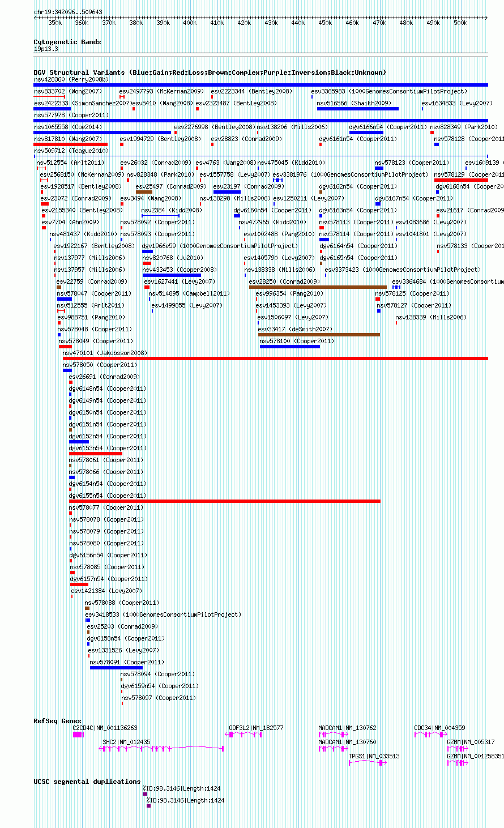Select the dgv6153n54 (Cooper2011) red bar
The height and width of the screenshot is (828, 504).
click(96, 454)
